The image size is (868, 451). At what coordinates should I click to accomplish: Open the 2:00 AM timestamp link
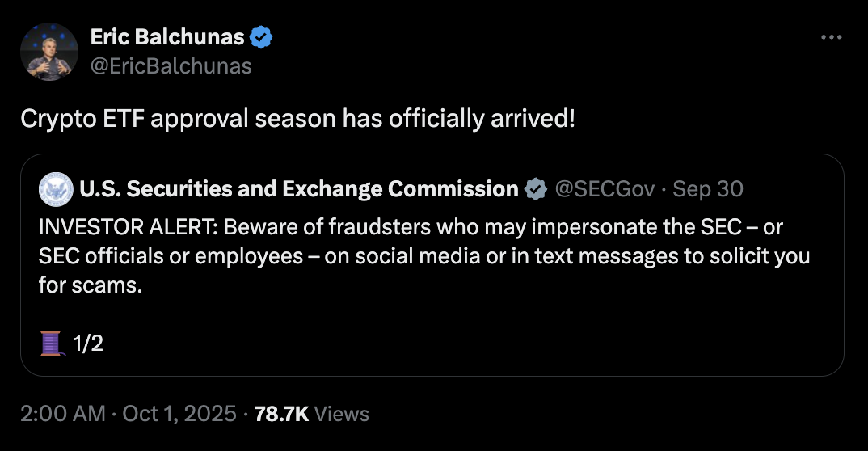[63, 415]
